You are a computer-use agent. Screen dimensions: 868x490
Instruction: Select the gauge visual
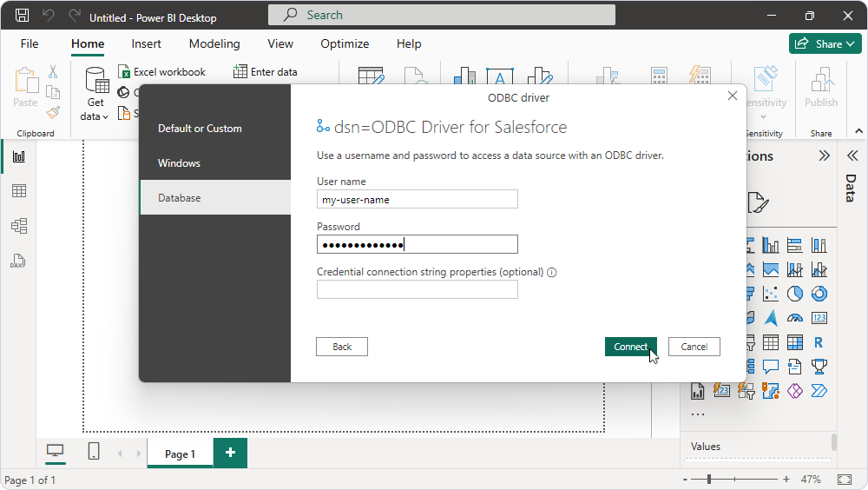(x=795, y=318)
